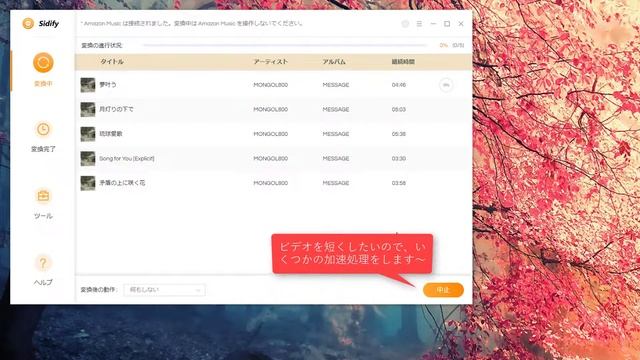Image resolution: width=640 pixels, height=360 pixels.
Task: Click the album thumbnail for 夢叶う
Action: coord(88,85)
